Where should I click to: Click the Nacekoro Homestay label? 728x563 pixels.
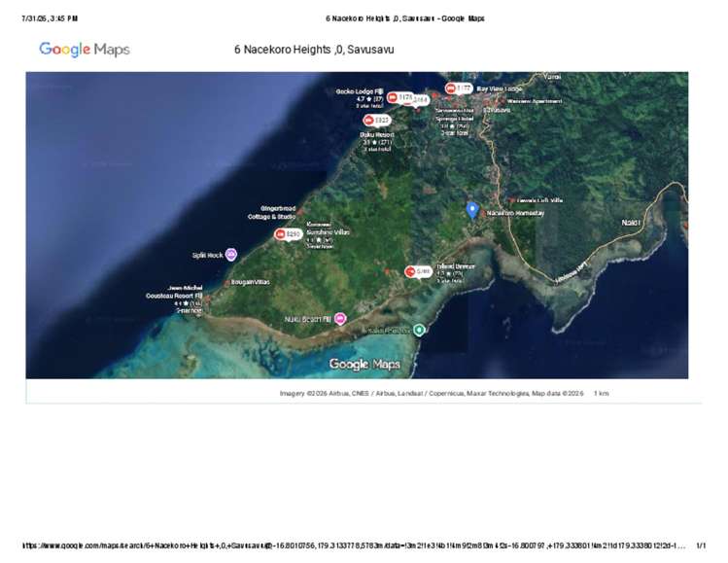click(515, 213)
